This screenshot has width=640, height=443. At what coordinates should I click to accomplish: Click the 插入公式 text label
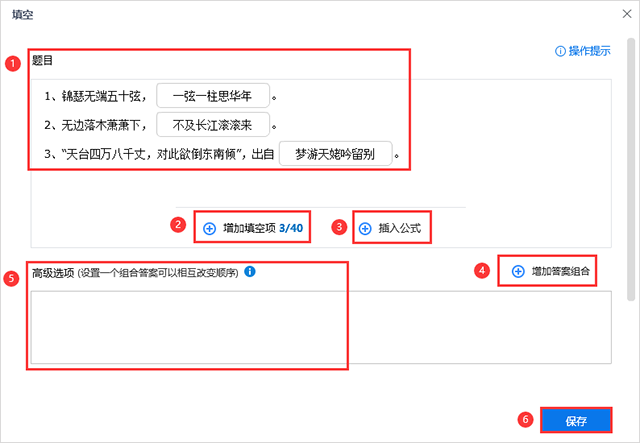tap(399, 228)
